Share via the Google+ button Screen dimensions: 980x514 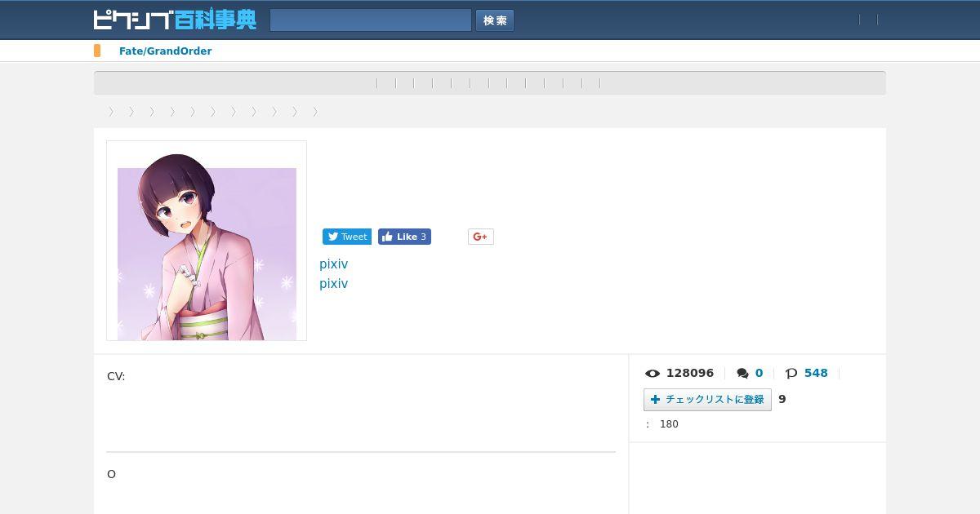481,237
